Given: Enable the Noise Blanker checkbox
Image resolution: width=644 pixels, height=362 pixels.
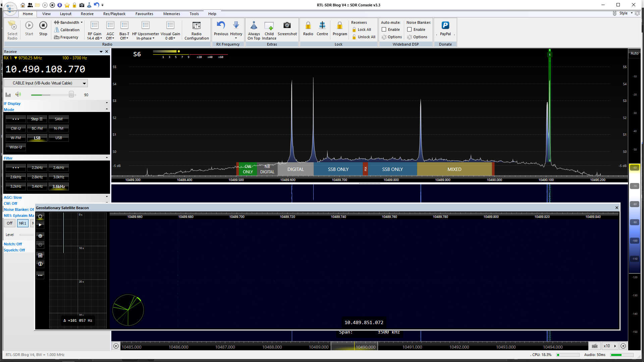Looking at the screenshot, I should 409,29.
